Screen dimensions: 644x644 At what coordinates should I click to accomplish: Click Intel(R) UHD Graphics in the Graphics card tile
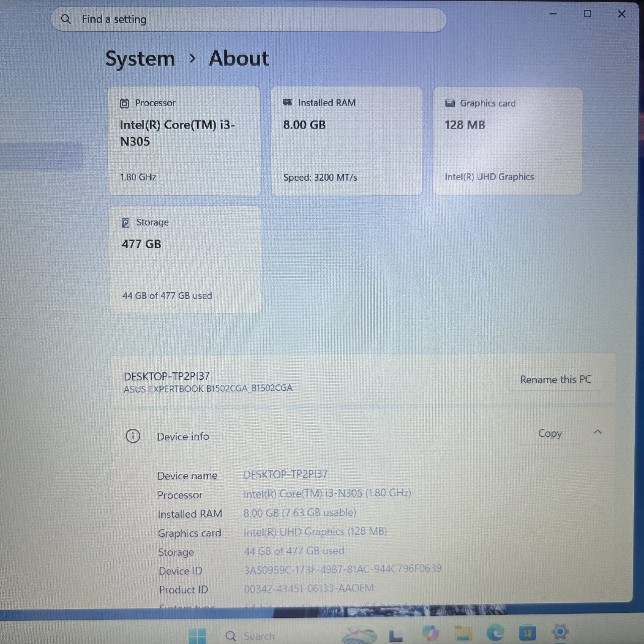489,177
